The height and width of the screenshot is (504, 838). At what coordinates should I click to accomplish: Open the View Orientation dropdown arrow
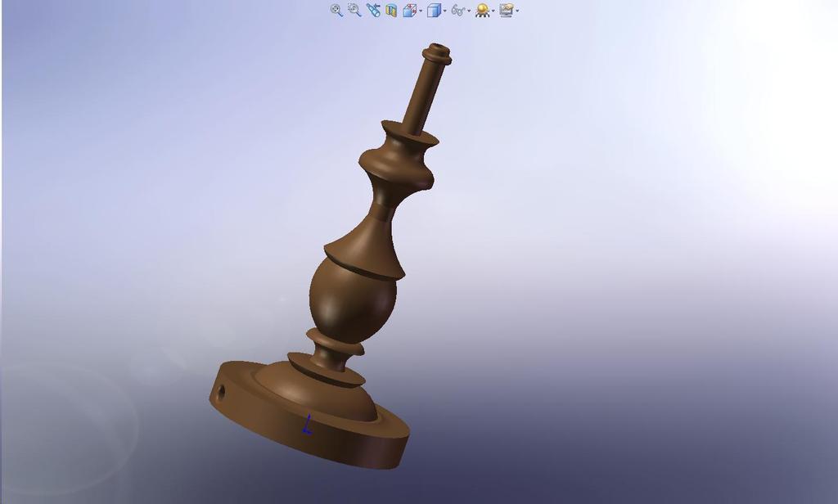click(x=421, y=11)
